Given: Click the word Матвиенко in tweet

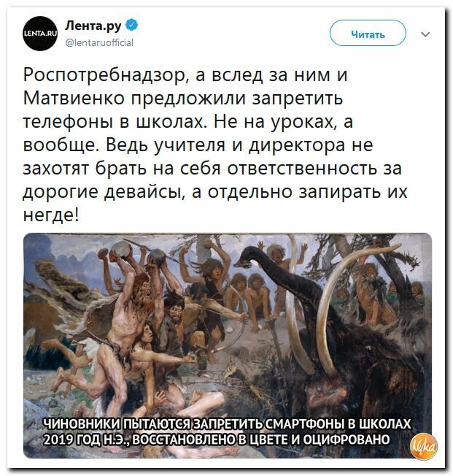Looking at the screenshot, I should coord(74,99).
